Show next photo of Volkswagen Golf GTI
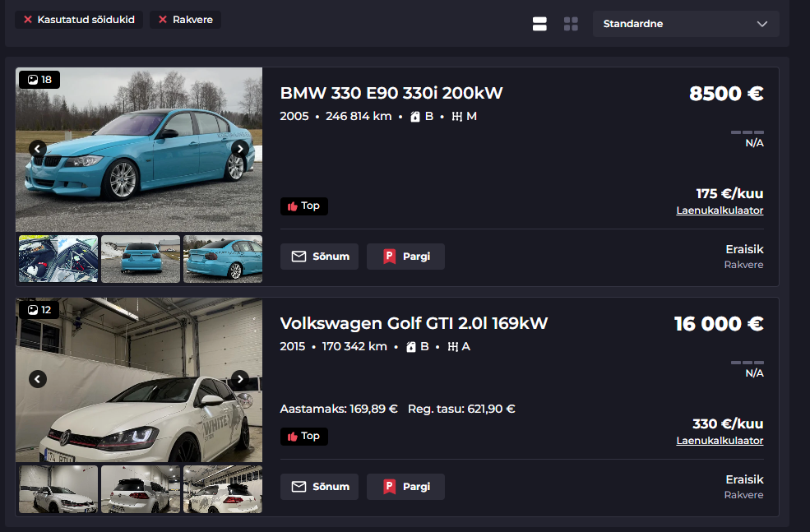The image size is (810, 532). pyautogui.click(x=239, y=379)
